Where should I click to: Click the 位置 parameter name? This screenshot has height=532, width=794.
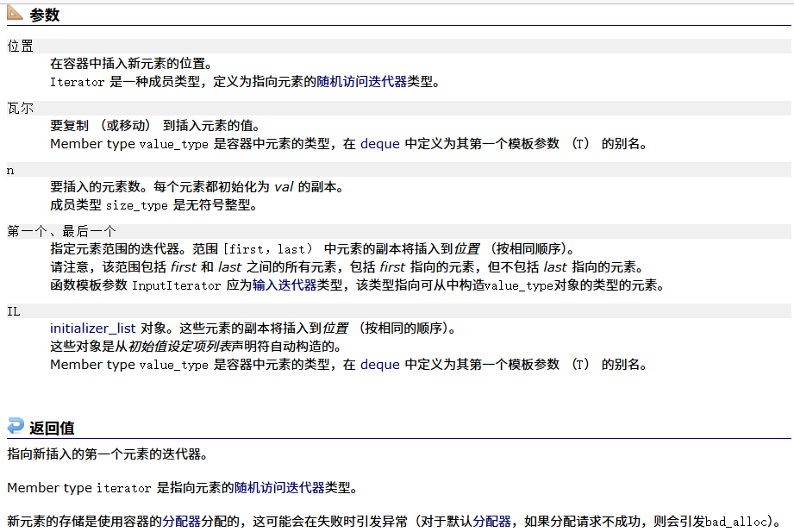point(20,46)
